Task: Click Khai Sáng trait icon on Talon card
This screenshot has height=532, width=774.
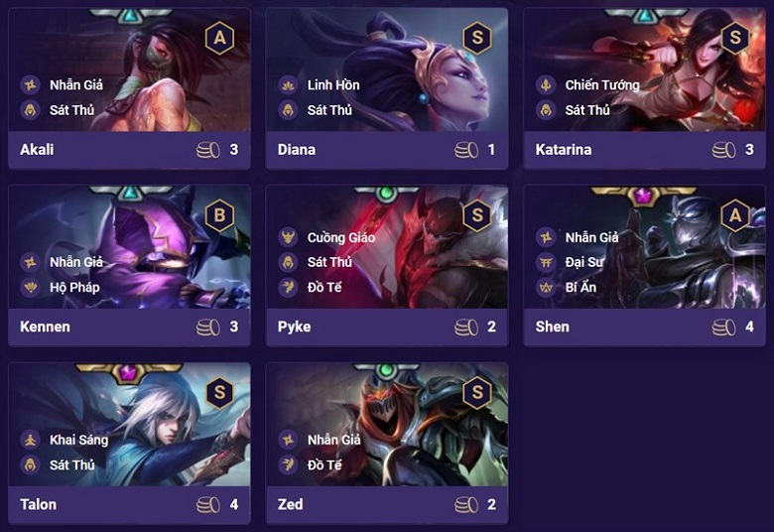Action: point(30,440)
